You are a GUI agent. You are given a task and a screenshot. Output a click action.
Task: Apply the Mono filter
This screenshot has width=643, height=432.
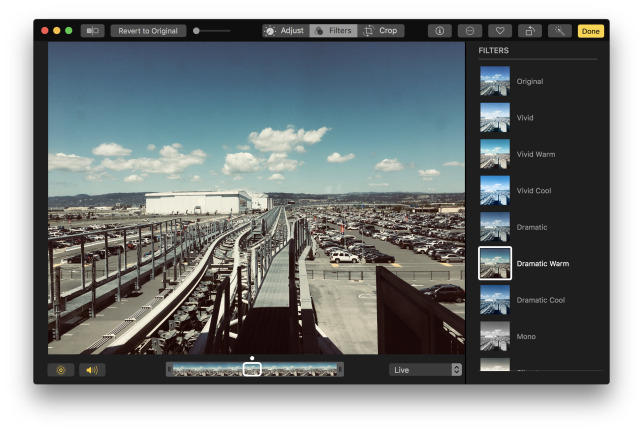[x=495, y=336]
